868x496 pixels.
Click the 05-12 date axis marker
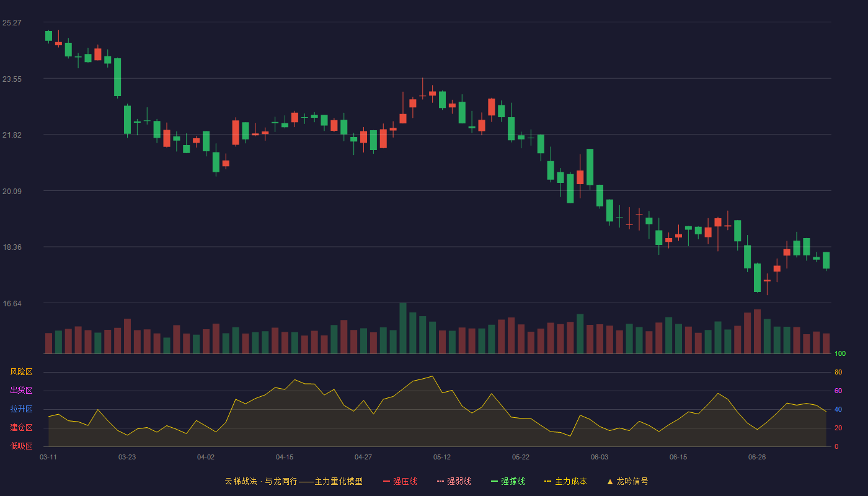442,457
